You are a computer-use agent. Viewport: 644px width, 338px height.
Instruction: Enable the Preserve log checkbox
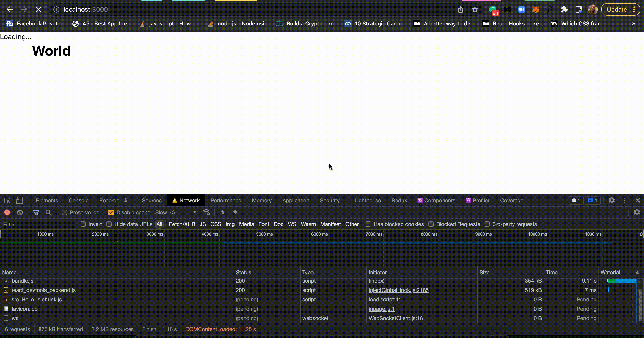64,213
